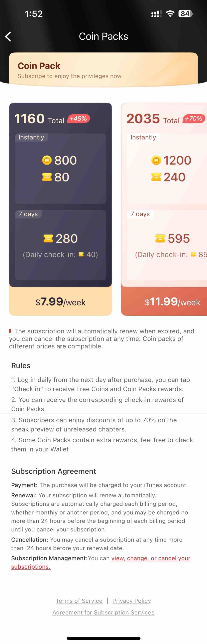207x644 pixels.
Task: Open the Privacy Policy link
Action: tap(132, 601)
